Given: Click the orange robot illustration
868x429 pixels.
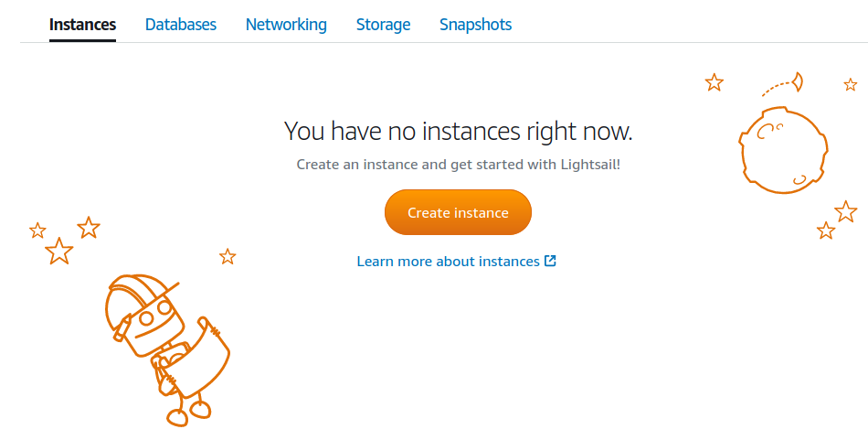Looking at the screenshot, I should 164,348.
